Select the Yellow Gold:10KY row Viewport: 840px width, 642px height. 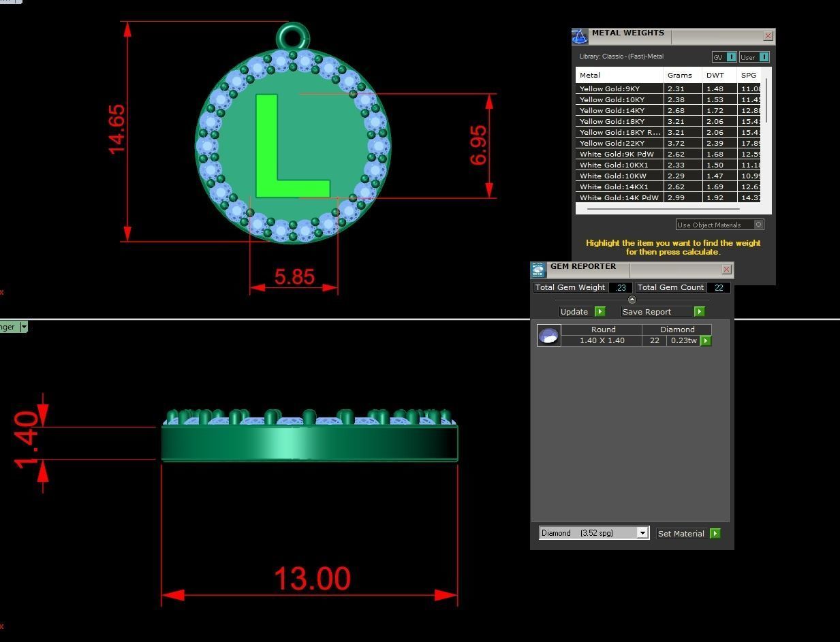pyautogui.click(x=668, y=99)
